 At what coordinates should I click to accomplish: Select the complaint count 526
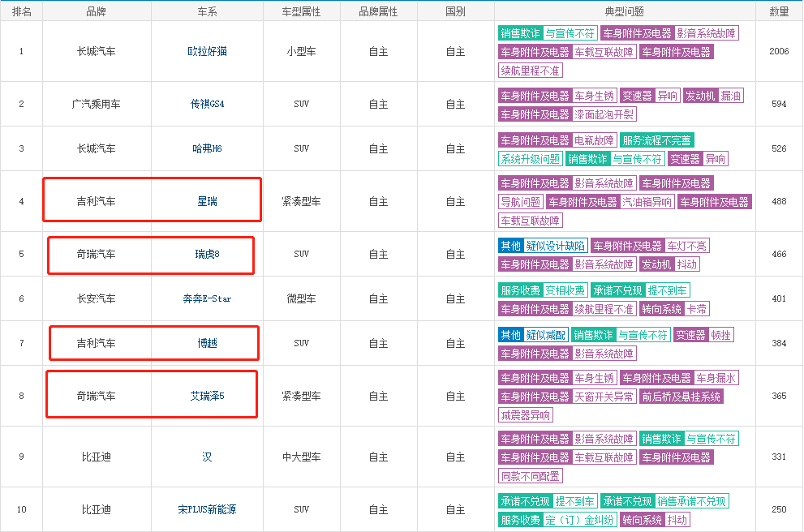coord(779,148)
